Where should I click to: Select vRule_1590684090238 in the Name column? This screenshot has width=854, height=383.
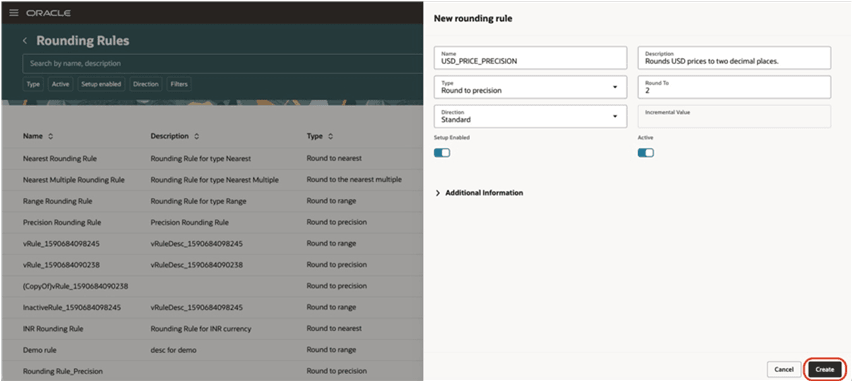[x=62, y=265]
